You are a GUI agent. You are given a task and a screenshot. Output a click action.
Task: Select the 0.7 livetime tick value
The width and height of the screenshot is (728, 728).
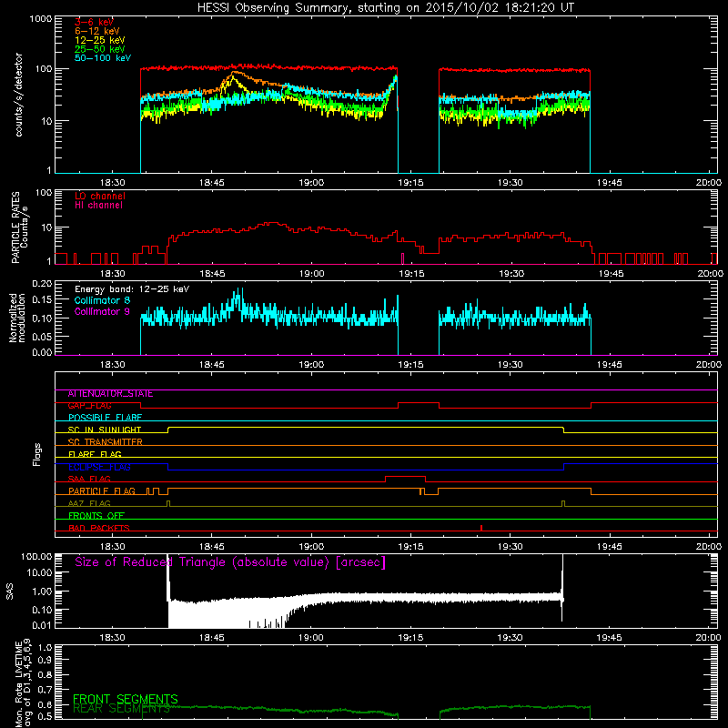tap(45, 690)
